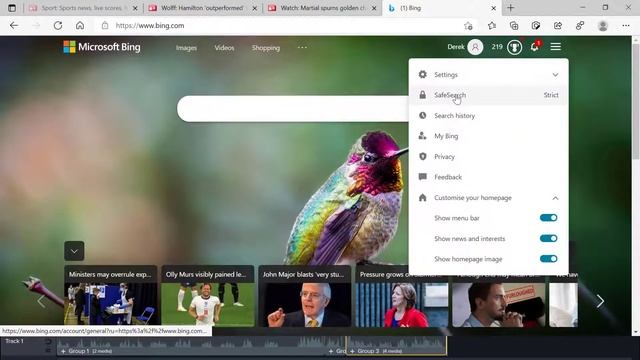
Task: Click the add-to-favorites icon in address bar
Action: [468, 26]
